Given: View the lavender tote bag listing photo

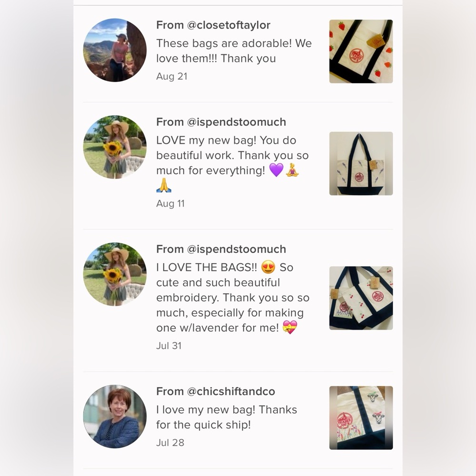Looking at the screenshot, I should 361,163.
